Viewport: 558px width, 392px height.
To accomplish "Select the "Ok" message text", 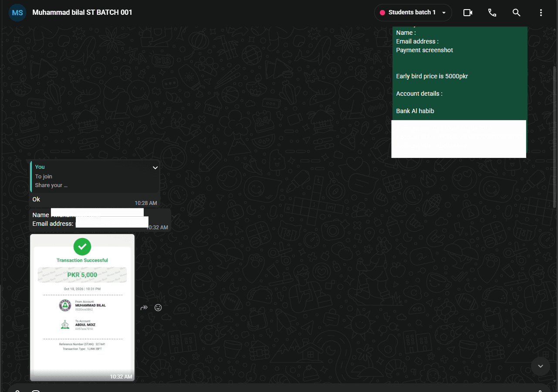I will pos(36,199).
